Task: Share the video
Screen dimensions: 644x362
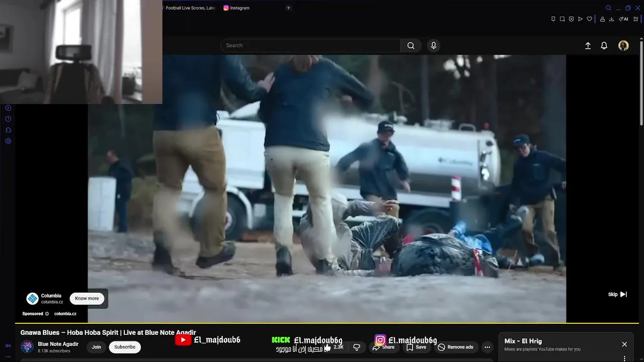Action: click(384, 347)
